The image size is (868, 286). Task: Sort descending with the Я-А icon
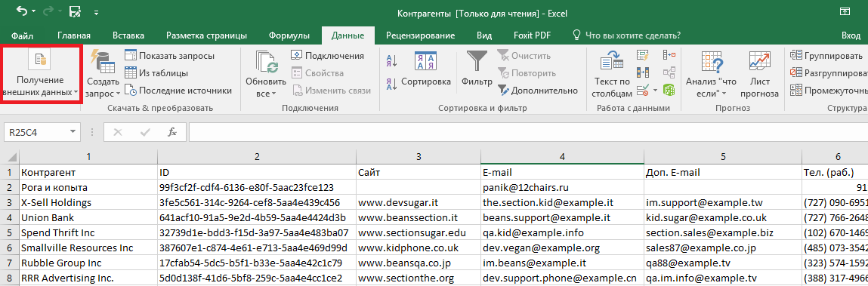(391, 83)
